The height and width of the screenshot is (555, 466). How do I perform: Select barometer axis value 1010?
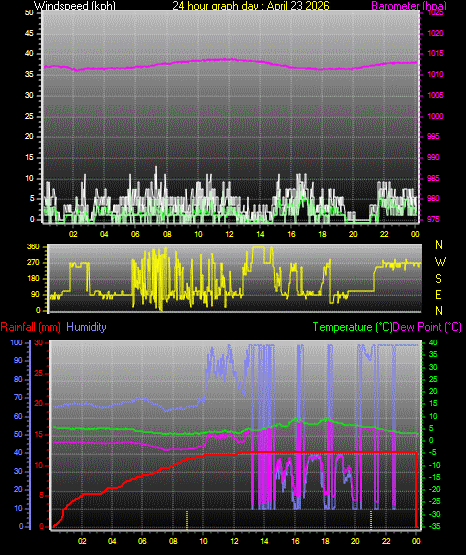tap(435, 74)
